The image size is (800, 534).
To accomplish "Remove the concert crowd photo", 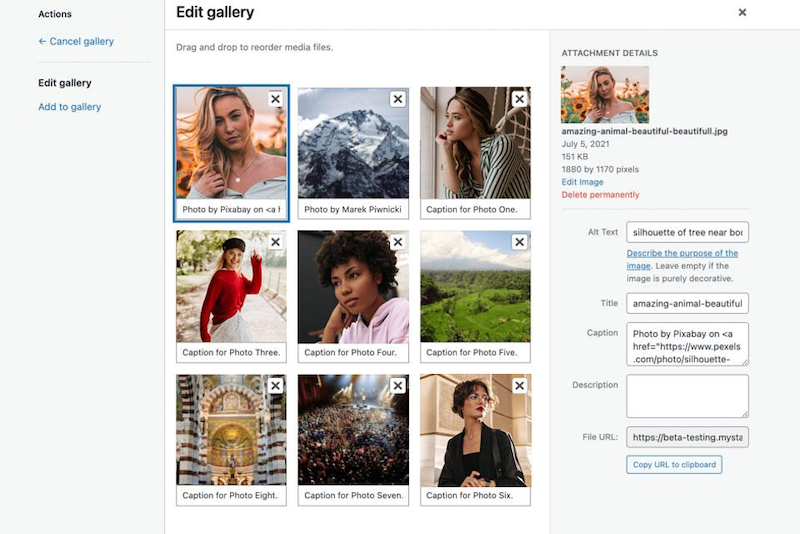I will click(x=397, y=386).
